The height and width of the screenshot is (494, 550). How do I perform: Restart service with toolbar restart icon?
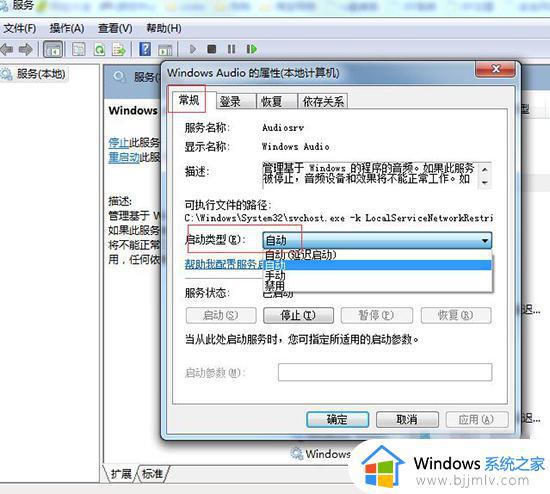251,49
